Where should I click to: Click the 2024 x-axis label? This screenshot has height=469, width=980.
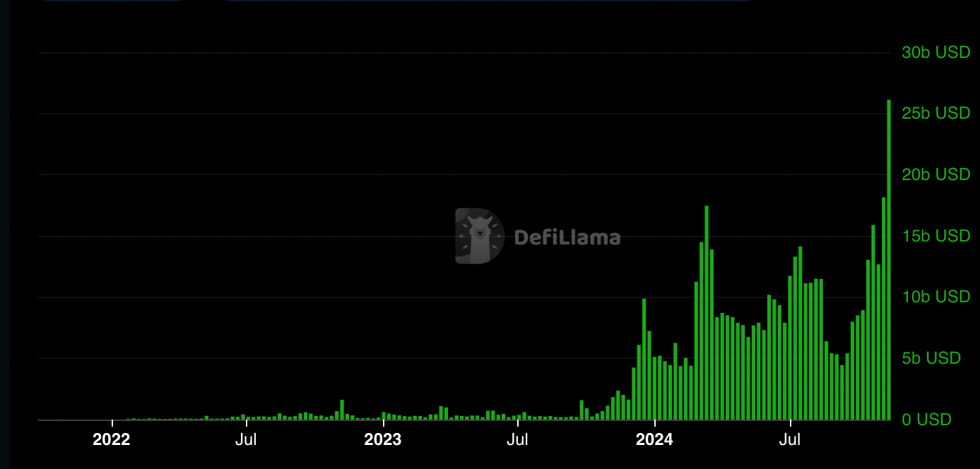tap(655, 440)
